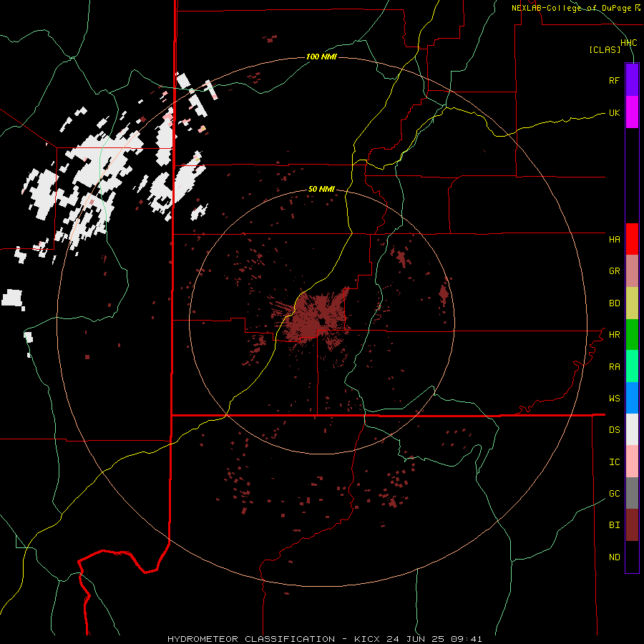Click the 'HR' legend label

615,335
